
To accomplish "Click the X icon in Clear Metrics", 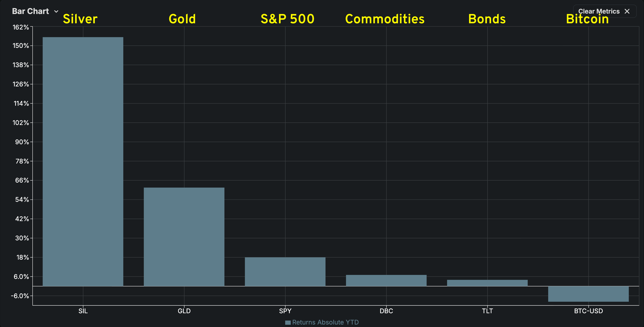I will pyautogui.click(x=627, y=11).
